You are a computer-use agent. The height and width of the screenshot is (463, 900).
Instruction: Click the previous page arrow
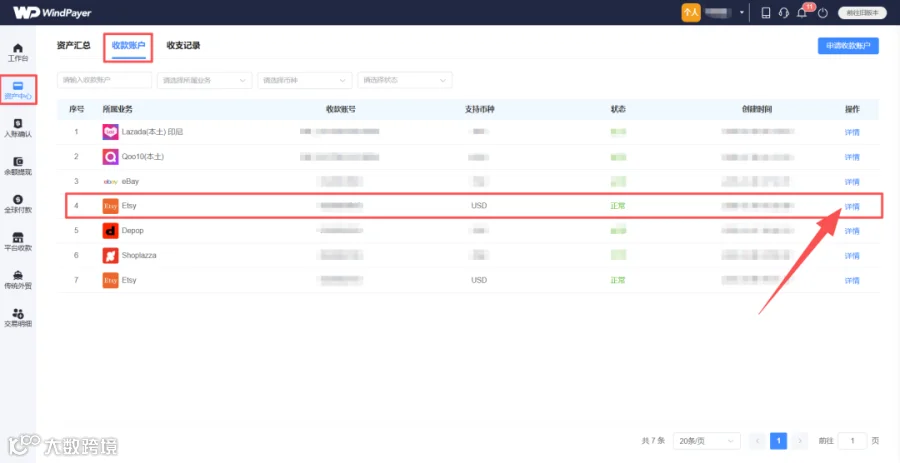pyautogui.click(x=758, y=441)
